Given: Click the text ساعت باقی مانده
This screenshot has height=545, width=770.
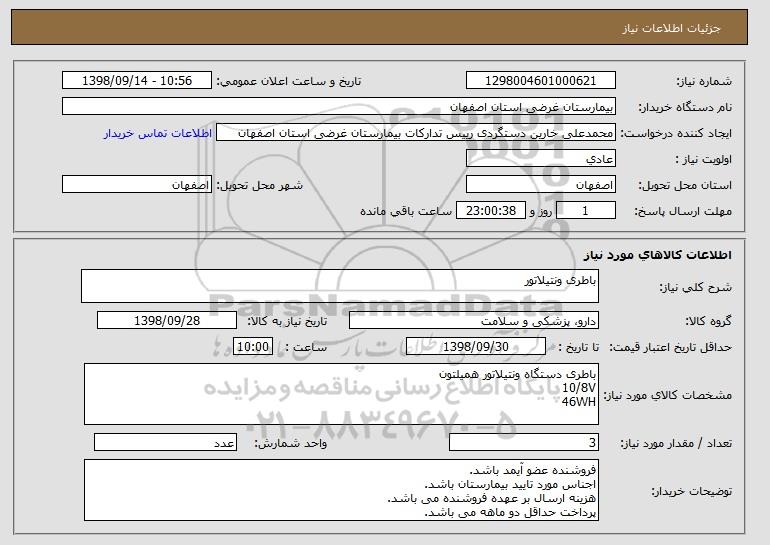Looking at the screenshot, I should coord(406,211).
